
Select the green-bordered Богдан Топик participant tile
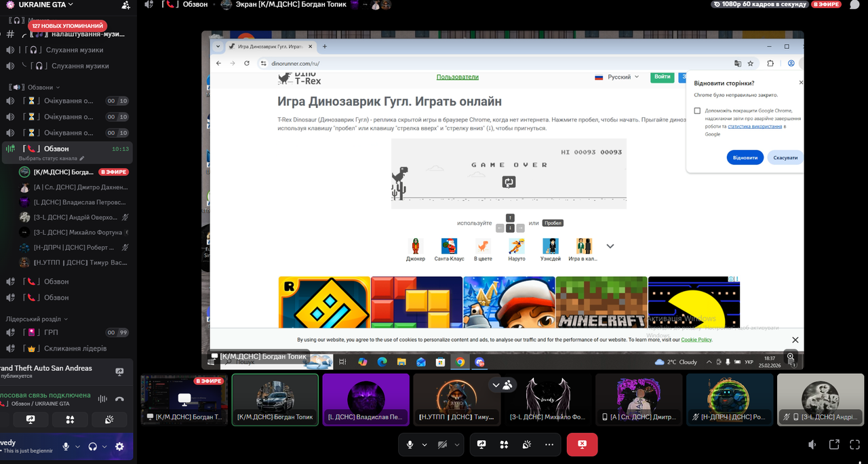click(275, 400)
